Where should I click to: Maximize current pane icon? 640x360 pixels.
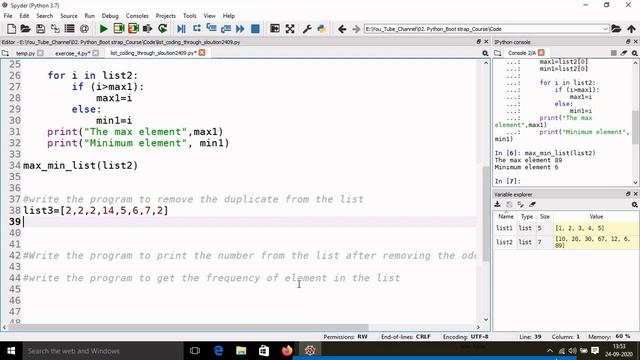[275, 29]
